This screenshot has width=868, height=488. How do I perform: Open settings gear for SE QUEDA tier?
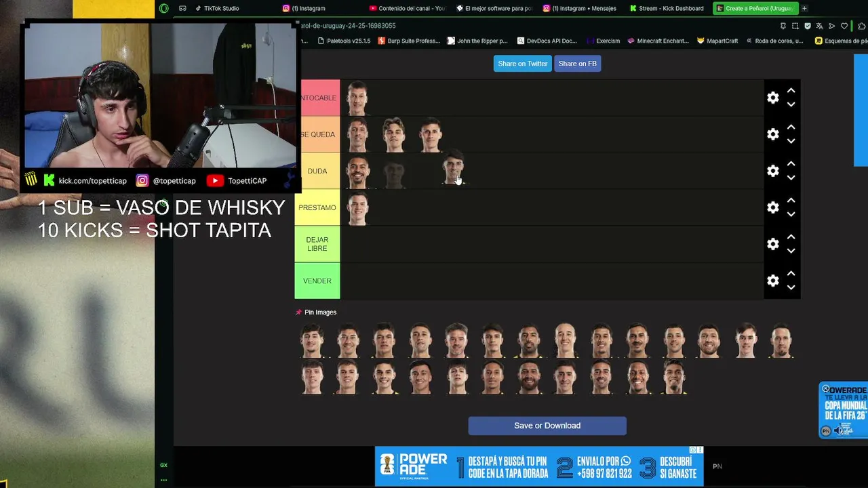click(773, 134)
